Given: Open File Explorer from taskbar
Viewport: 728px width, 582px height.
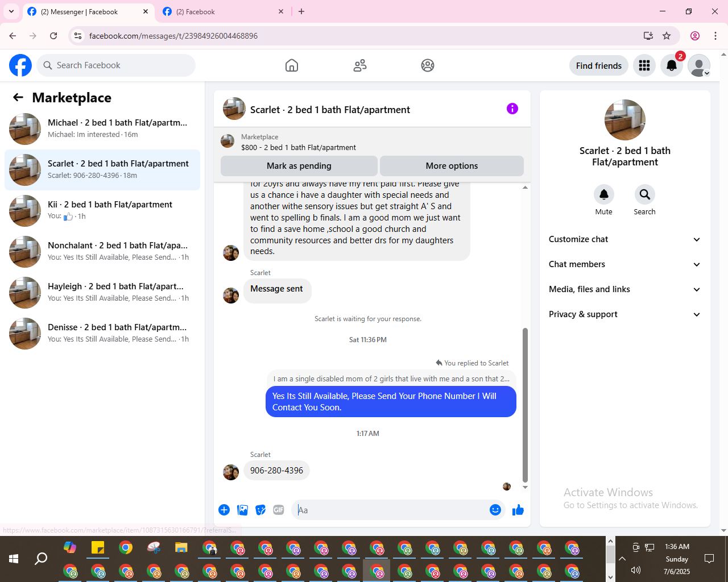Looking at the screenshot, I should pos(181,547).
